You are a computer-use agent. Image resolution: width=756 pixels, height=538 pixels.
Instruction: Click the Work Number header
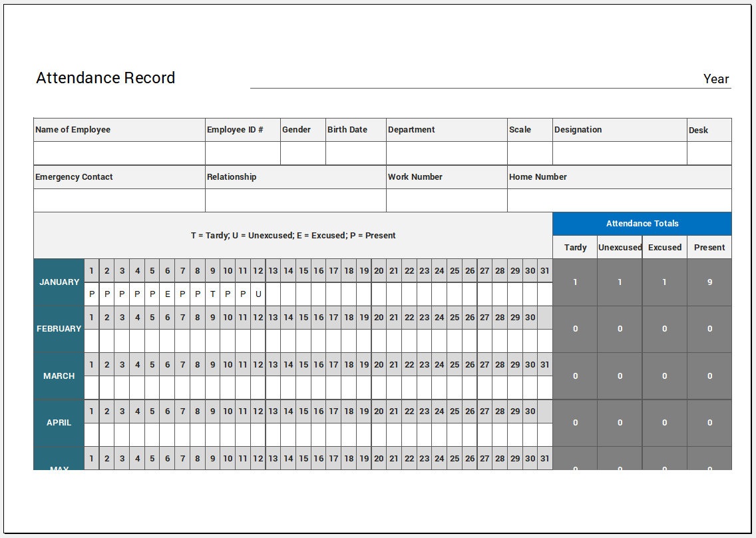pos(447,177)
